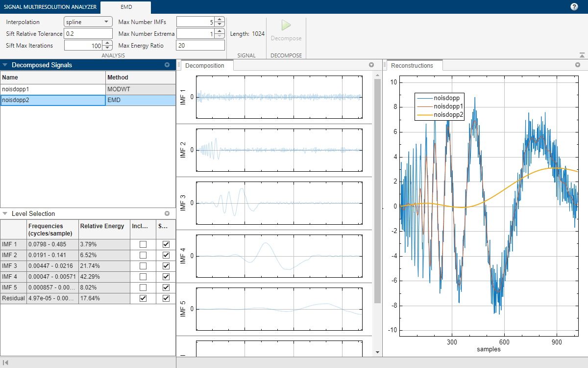588x368 pixels.
Task: Open Decomposition panel actions menu
Action: [371, 65]
